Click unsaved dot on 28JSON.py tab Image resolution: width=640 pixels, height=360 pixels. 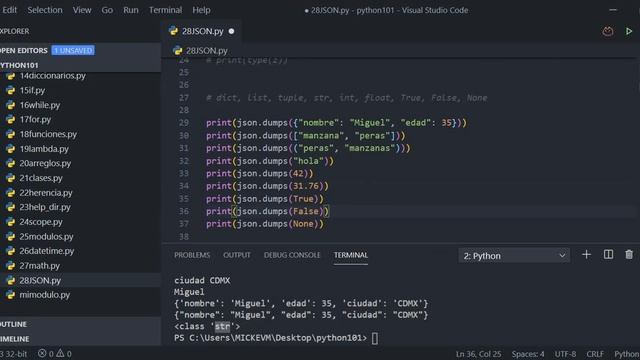pyautogui.click(x=231, y=31)
